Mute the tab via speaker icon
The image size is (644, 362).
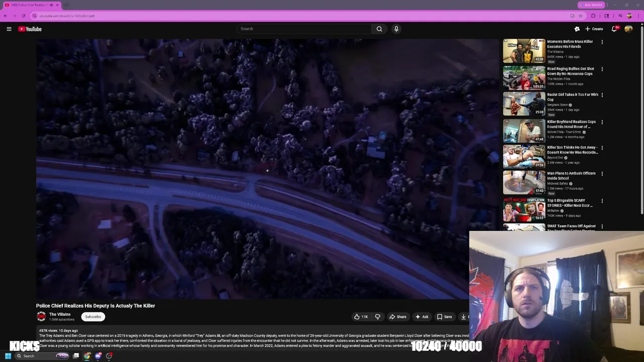51,5
